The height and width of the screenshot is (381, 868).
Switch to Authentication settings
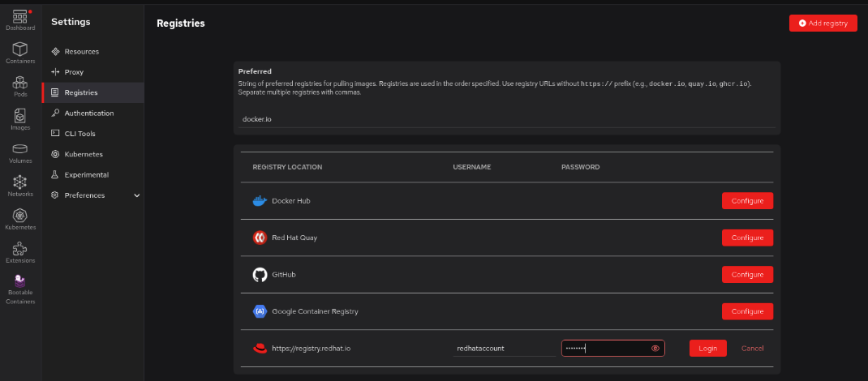click(88, 113)
